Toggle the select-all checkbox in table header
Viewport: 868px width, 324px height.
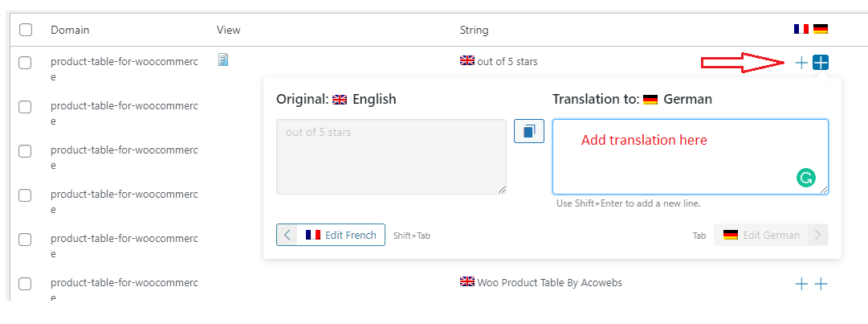pyautogui.click(x=26, y=30)
